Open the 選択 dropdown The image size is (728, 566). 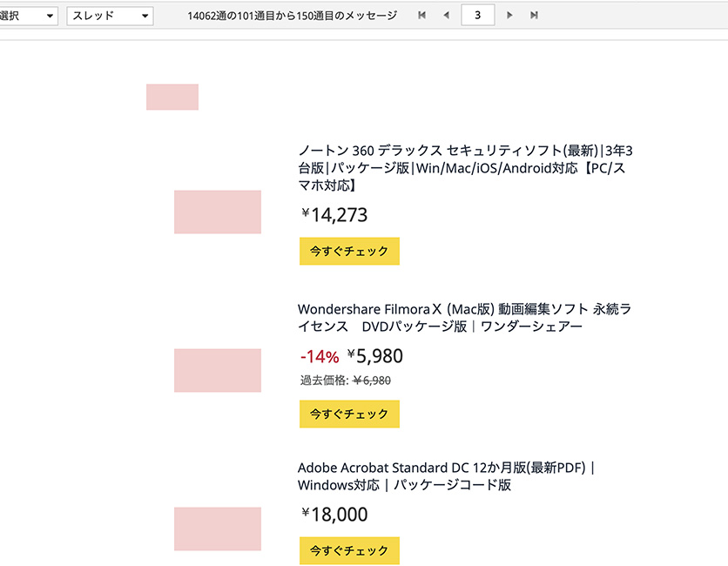pos(28,16)
